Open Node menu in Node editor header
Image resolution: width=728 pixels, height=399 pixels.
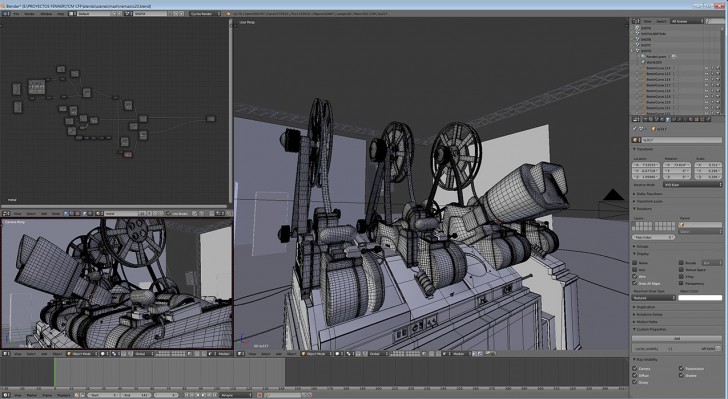click(x=55, y=213)
